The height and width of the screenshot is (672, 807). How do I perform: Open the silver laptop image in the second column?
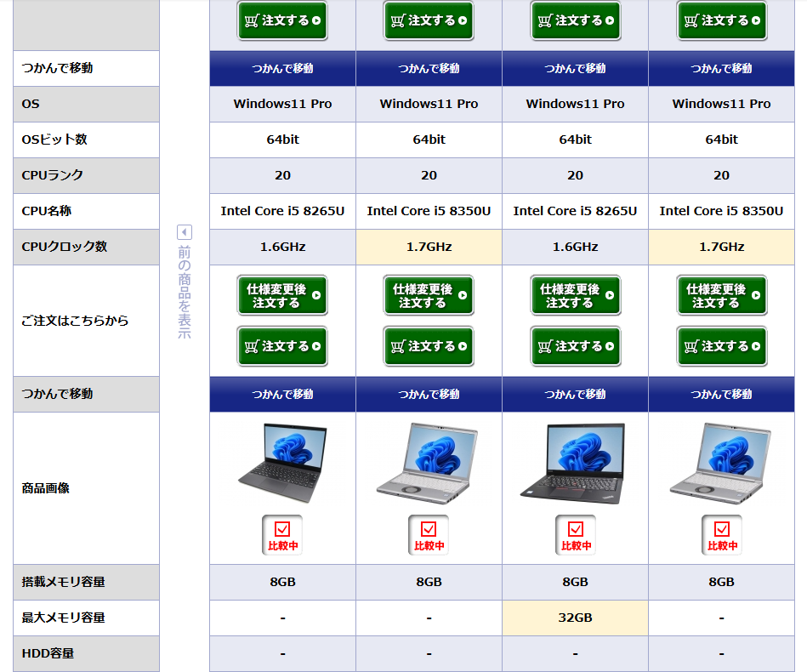(x=429, y=464)
